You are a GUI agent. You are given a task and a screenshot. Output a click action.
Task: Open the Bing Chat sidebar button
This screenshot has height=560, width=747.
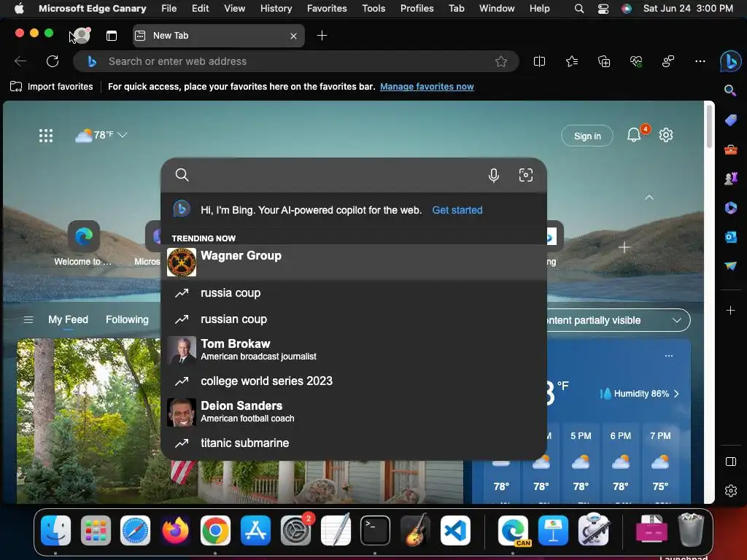(730, 61)
